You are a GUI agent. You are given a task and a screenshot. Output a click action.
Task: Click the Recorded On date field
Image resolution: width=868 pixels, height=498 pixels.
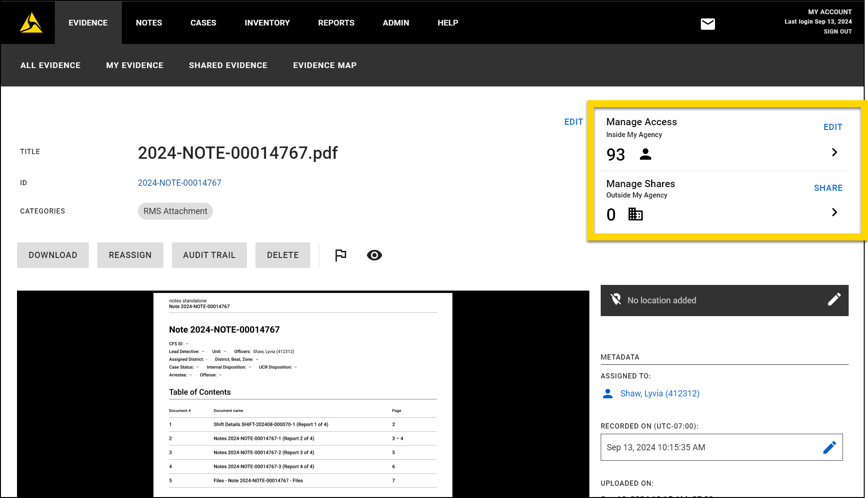(708, 447)
